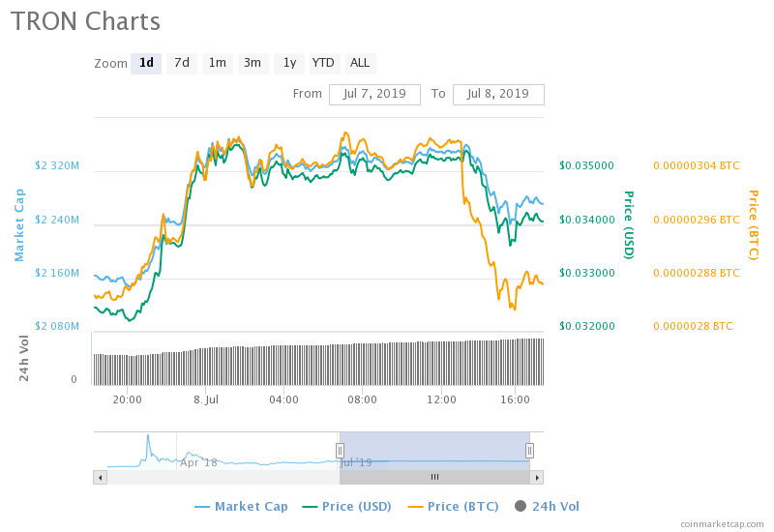Click the scrollbar left arrow
Image resolution: width=774 pixels, height=532 pixels.
100,477
